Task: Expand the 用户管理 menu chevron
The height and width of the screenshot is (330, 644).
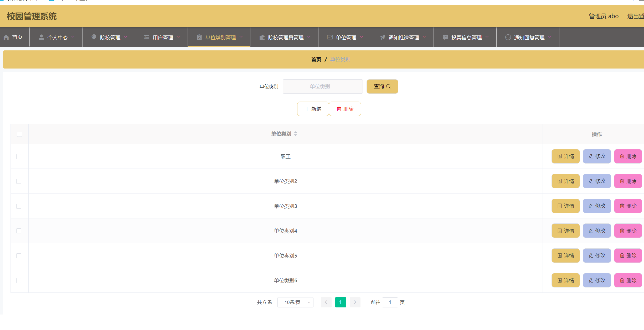Action: (x=178, y=37)
